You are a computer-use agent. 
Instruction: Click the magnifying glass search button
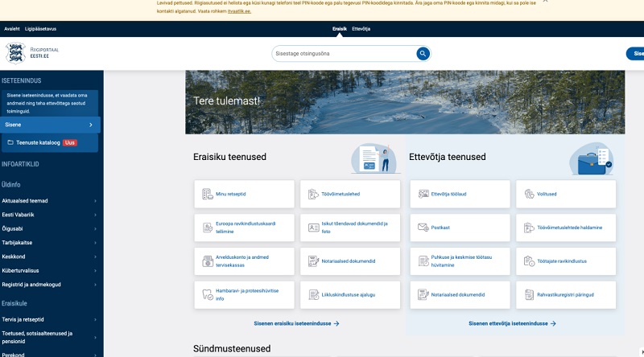coord(423,54)
